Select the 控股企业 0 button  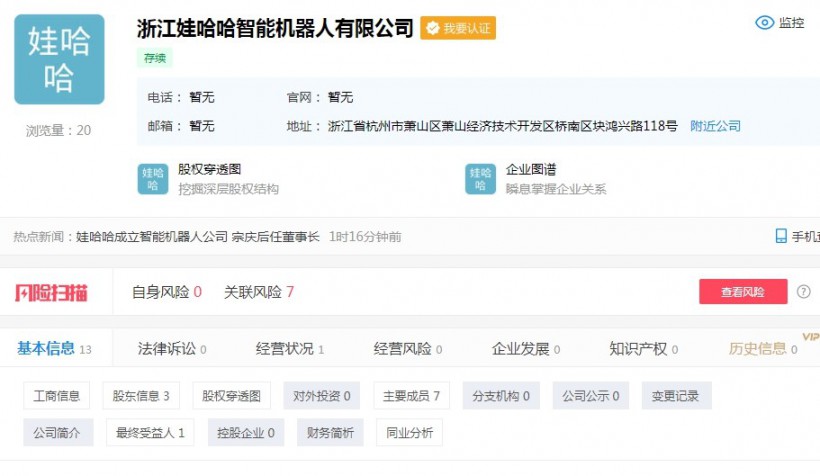(246, 433)
